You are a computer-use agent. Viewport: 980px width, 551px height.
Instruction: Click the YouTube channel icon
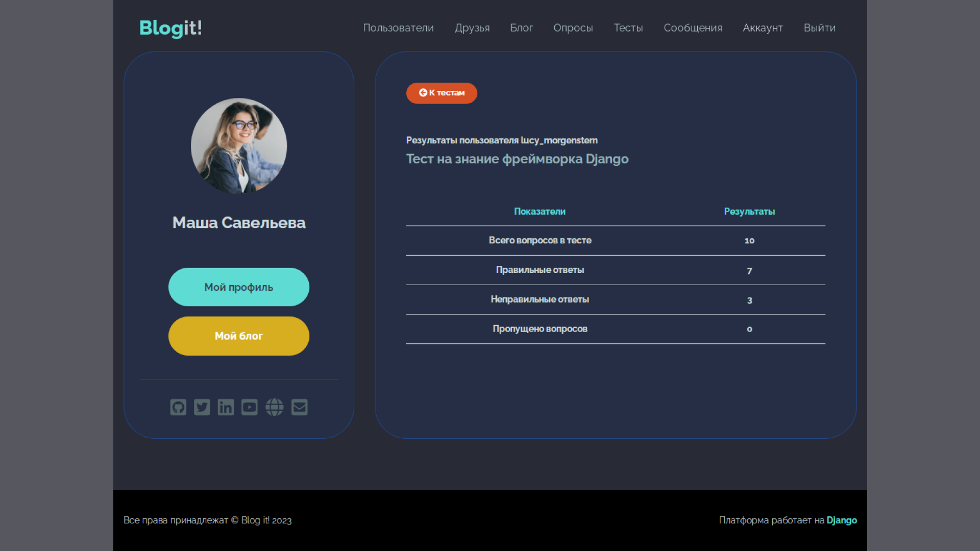pyautogui.click(x=249, y=407)
